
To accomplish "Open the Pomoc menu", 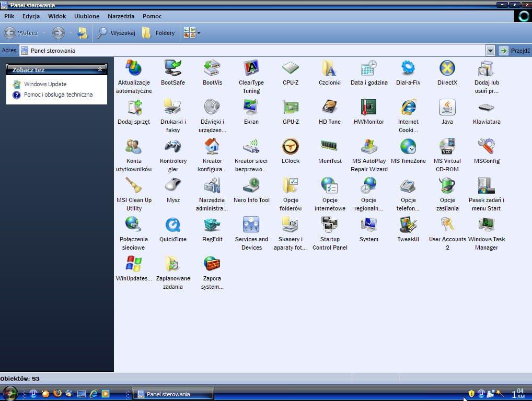I will 152,16.
